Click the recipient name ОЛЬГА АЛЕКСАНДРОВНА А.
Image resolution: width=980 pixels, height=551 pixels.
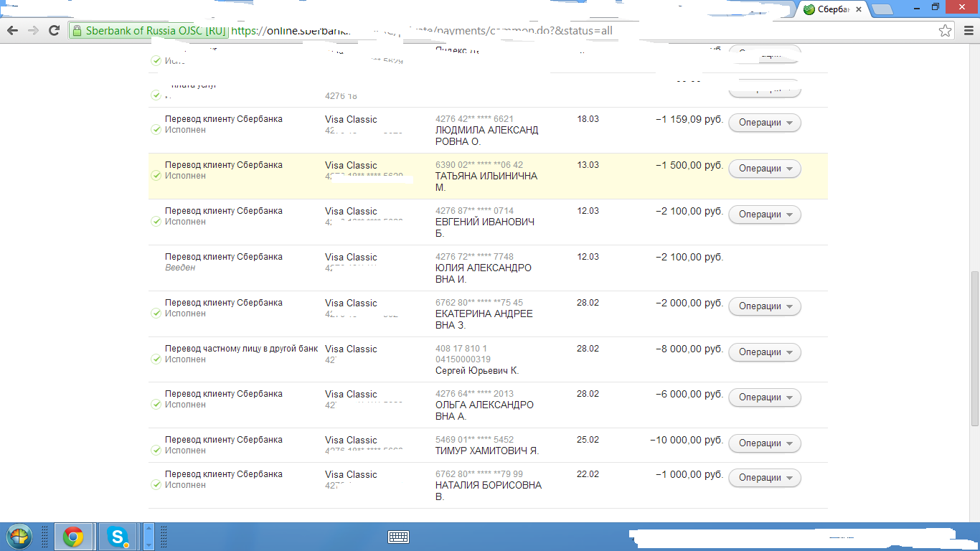coord(484,410)
